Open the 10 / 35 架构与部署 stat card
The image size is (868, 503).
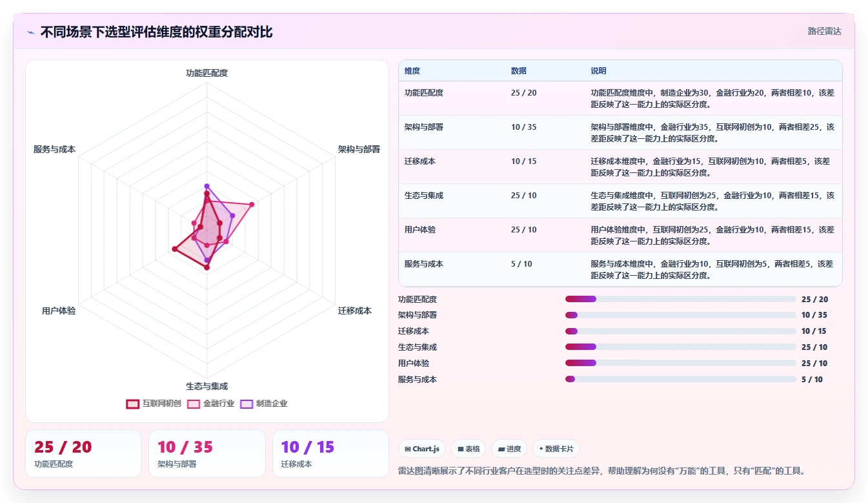tap(207, 453)
